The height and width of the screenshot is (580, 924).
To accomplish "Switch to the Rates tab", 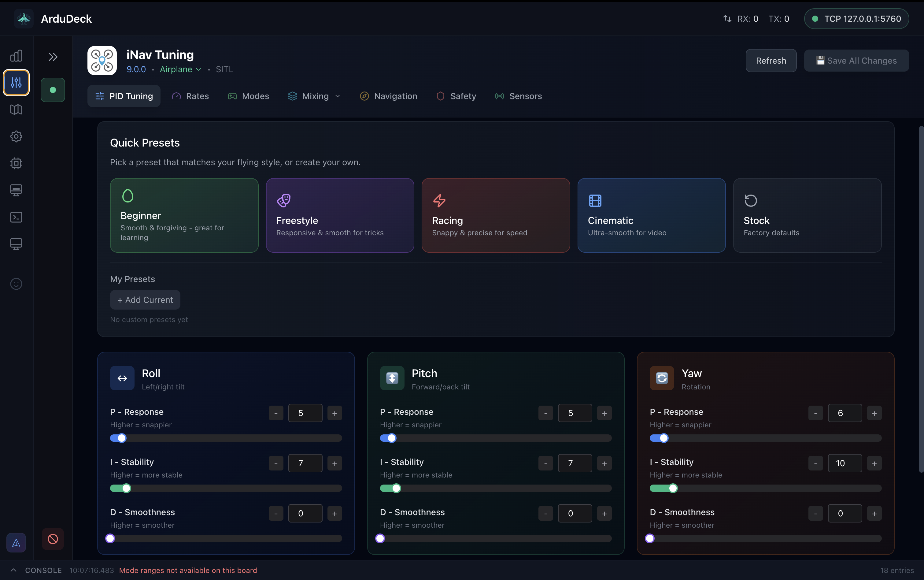I will (190, 96).
